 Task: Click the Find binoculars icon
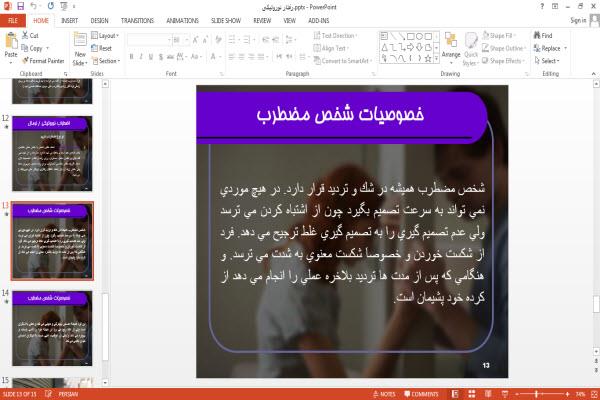tap(537, 35)
